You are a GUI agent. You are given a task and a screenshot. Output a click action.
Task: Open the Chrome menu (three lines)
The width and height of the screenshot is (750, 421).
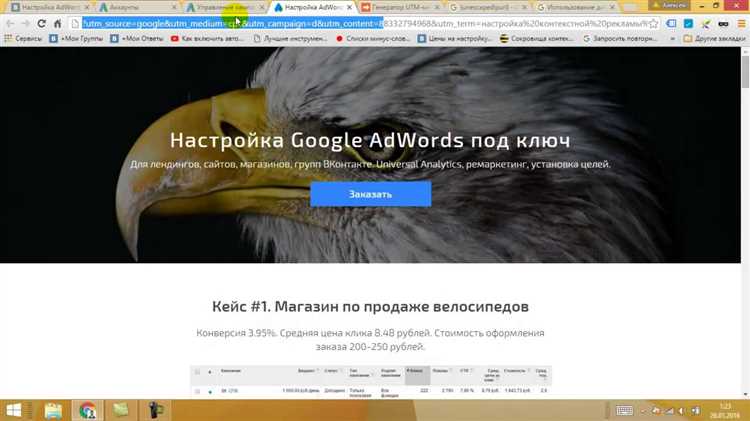point(741,23)
